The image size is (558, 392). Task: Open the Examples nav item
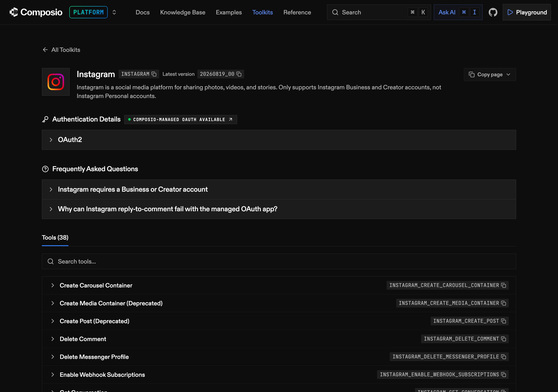click(229, 12)
